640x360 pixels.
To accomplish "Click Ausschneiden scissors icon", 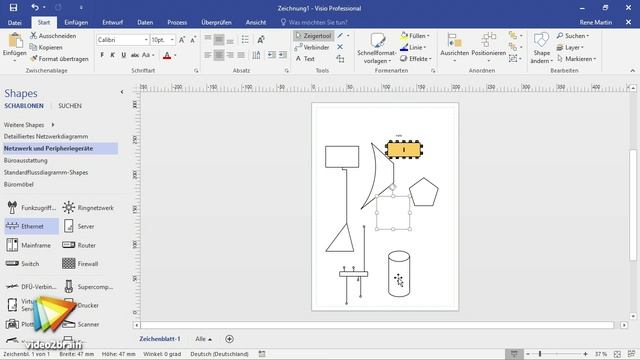I will click(33, 36).
